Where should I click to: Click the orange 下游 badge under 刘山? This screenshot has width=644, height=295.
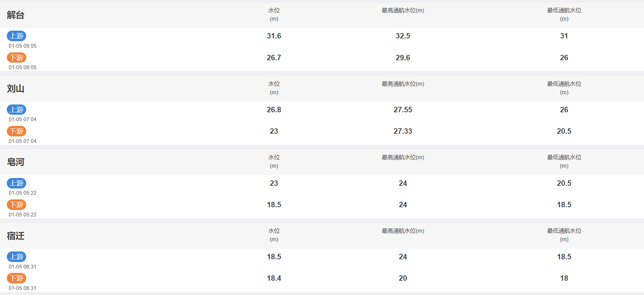coord(17,131)
